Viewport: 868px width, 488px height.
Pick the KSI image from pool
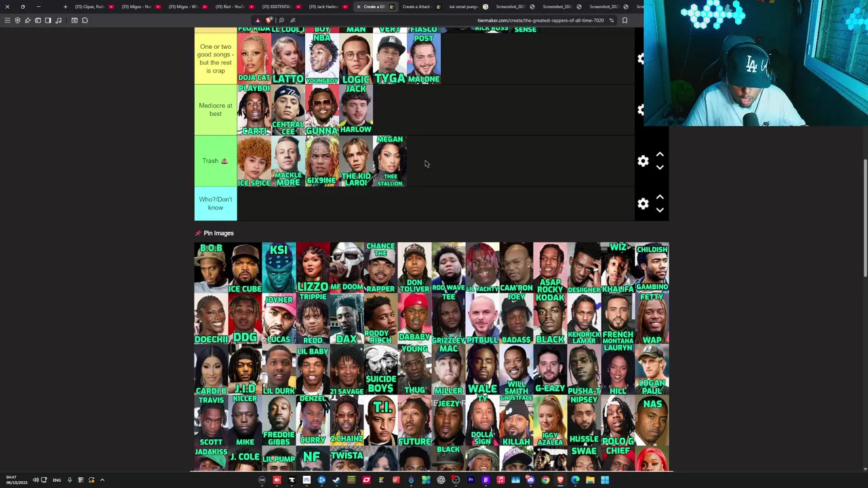click(x=279, y=268)
